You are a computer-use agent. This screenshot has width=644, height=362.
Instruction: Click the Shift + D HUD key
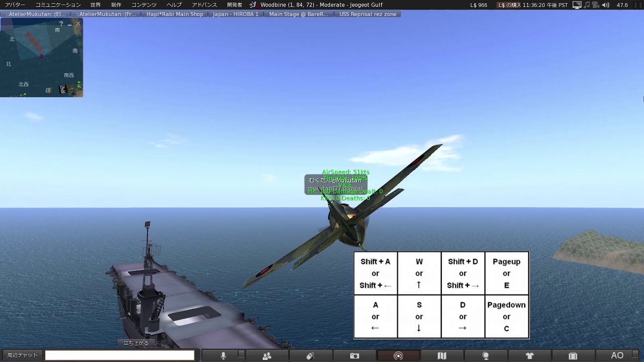(463, 274)
